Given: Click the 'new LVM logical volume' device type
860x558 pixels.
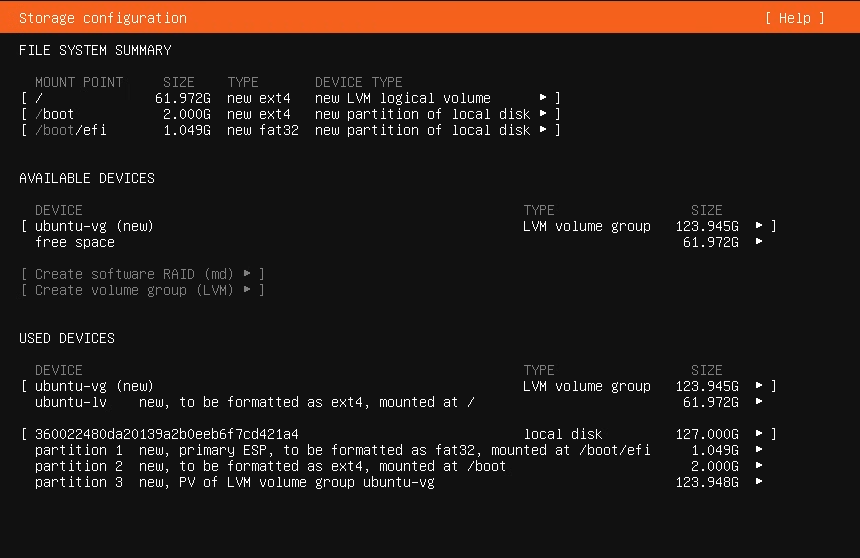Looking at the screenshot, I should (403, 98).
